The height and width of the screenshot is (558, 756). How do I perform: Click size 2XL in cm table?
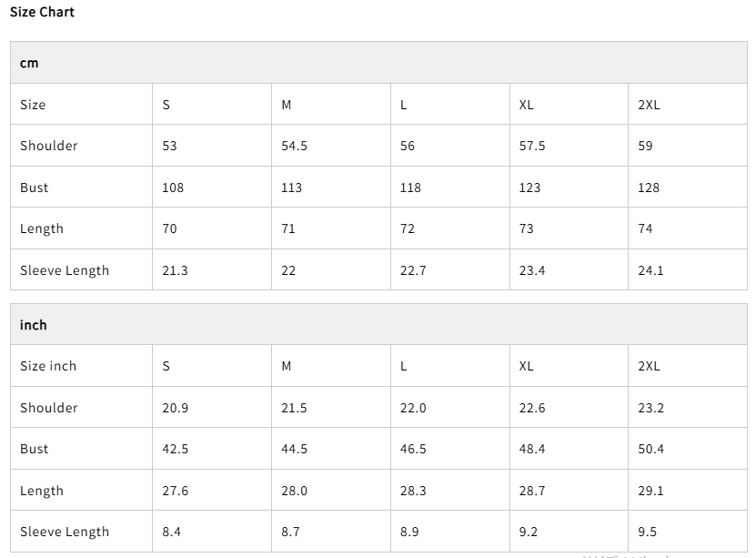click(649, 105)
